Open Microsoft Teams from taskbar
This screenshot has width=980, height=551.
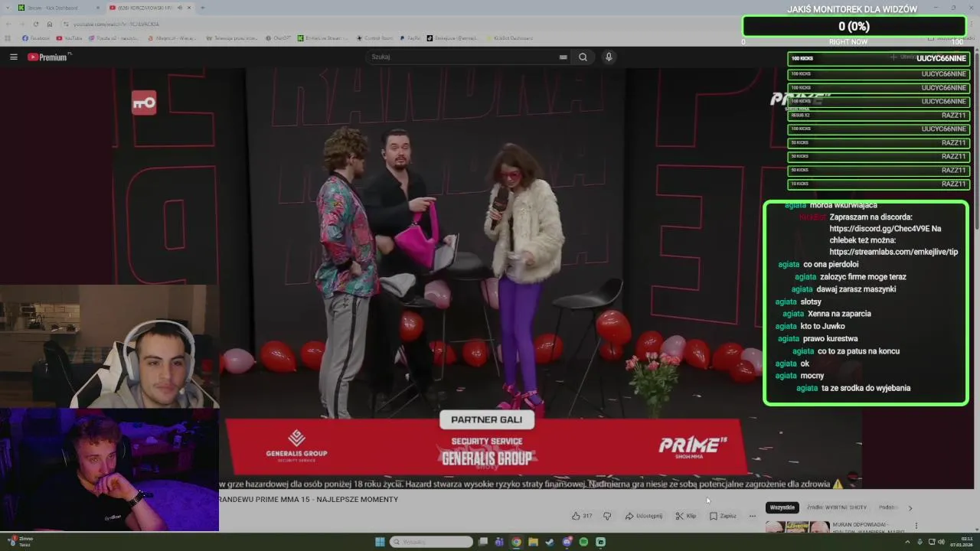pyautogui.click(x=499, y=542)
